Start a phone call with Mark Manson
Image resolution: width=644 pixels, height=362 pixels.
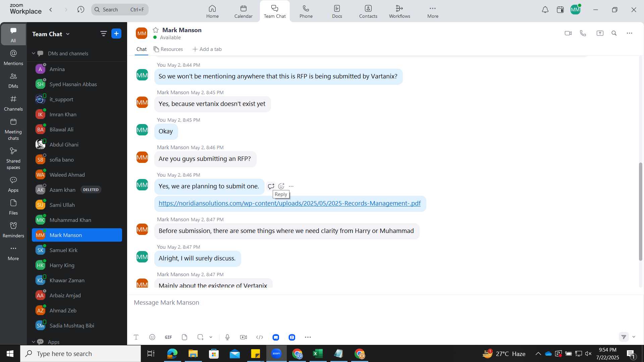(583, 33)
